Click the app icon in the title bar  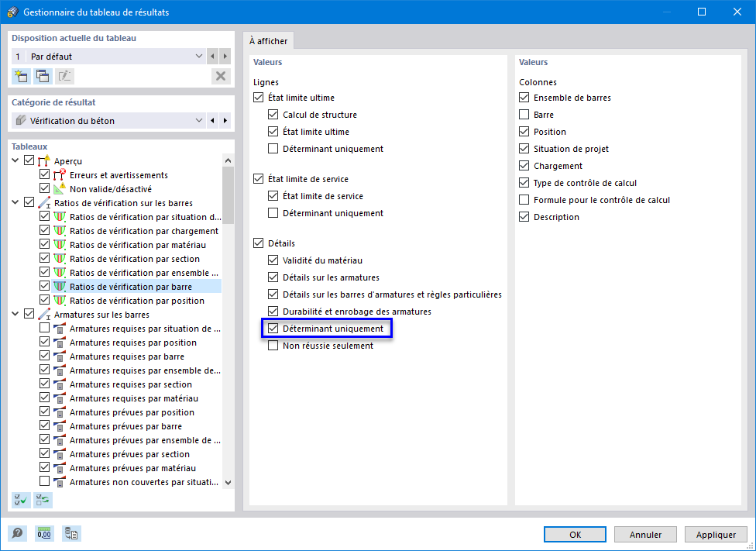pyautogui.click(x=12, y=12)
